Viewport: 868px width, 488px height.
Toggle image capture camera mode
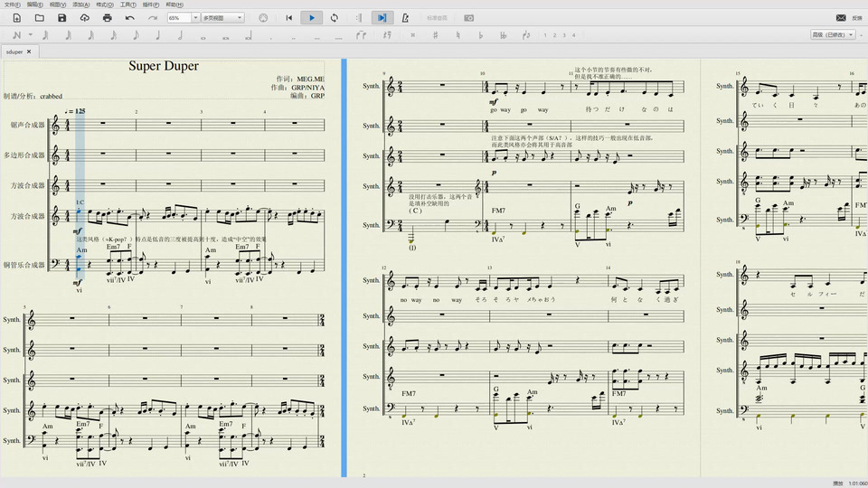point(469,18)
